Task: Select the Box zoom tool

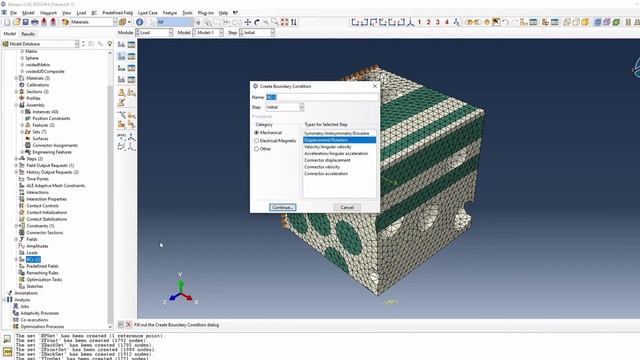Action: (275, 22)
